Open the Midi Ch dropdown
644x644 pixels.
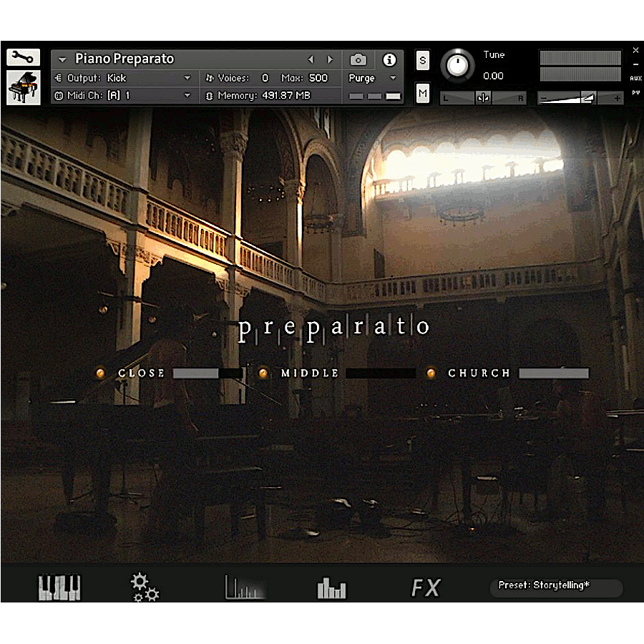123,96
